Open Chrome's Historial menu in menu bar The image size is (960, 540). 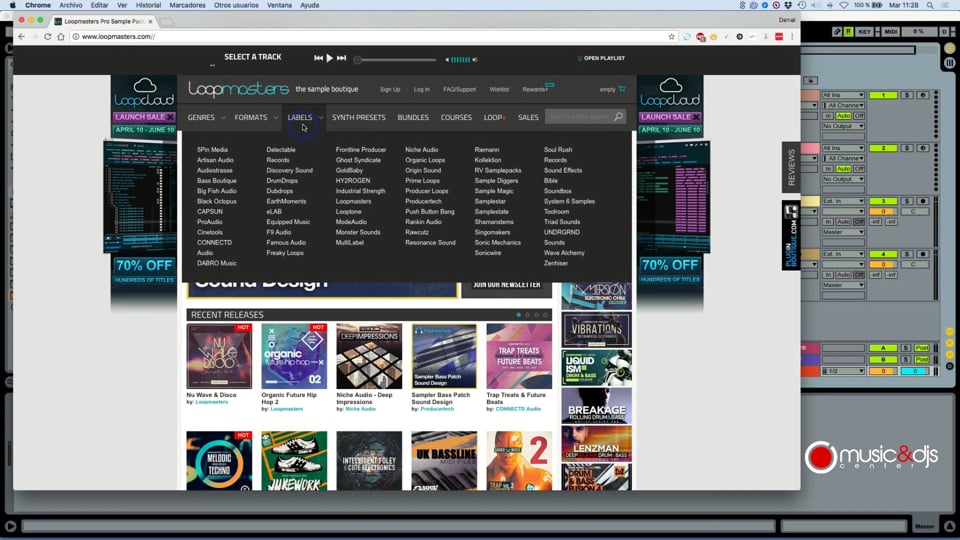pos(148,5)
